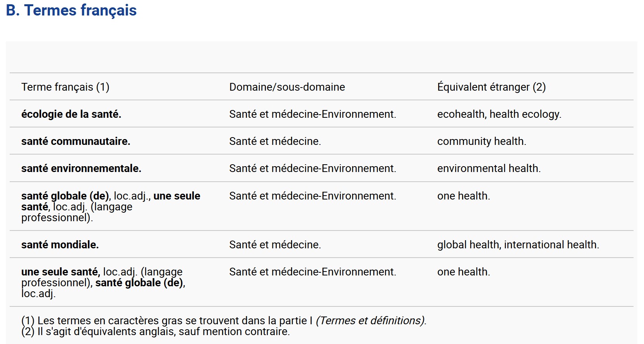644x344 pixels.
Task: Click 'Santé et médecine.' beside santé communautaire
Action: pos(275,141)
